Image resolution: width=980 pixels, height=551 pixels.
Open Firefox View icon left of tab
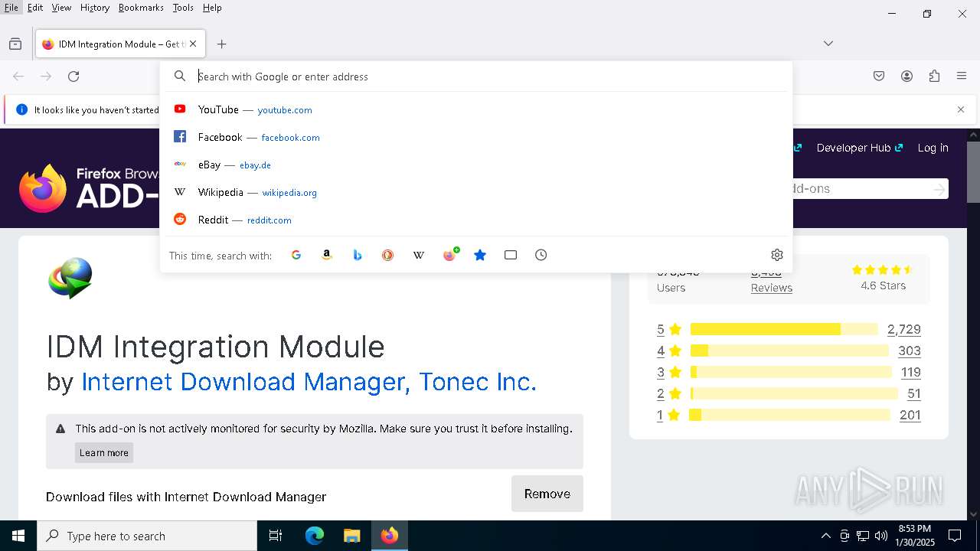pos(15,44)
